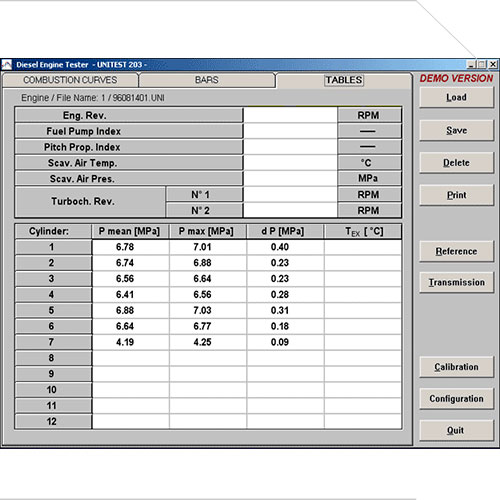The image size is (500, 500).
Task: Select the Tables tab
Action: [x=344, y=80]
